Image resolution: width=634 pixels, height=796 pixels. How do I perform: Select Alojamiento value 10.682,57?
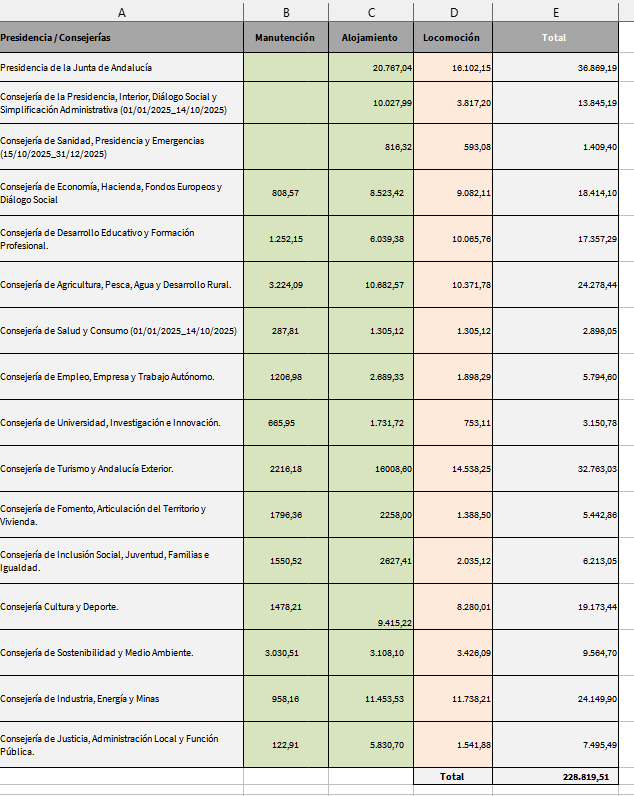pos(371,285)
